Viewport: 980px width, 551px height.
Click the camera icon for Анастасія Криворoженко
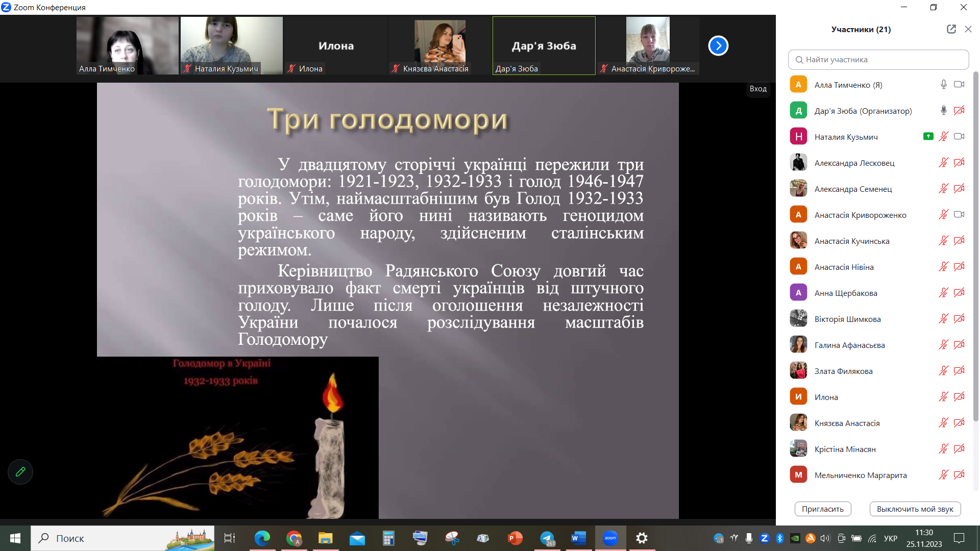tap(959, 215)
